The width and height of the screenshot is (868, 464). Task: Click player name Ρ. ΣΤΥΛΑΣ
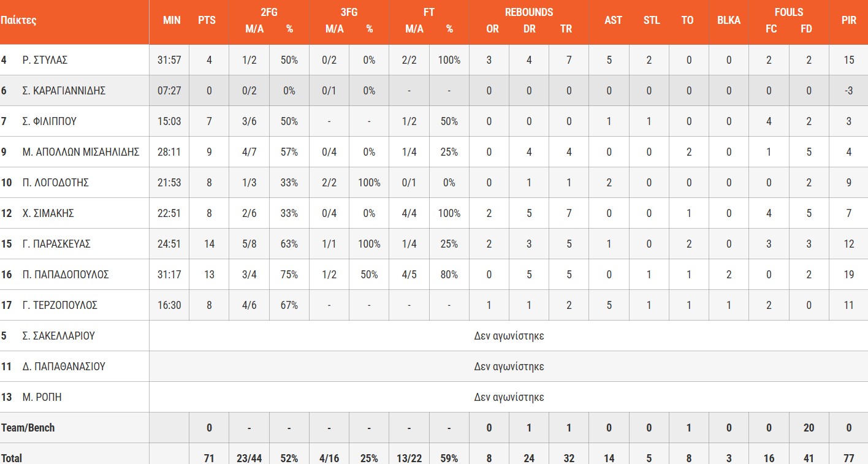(x=45, y=60)
